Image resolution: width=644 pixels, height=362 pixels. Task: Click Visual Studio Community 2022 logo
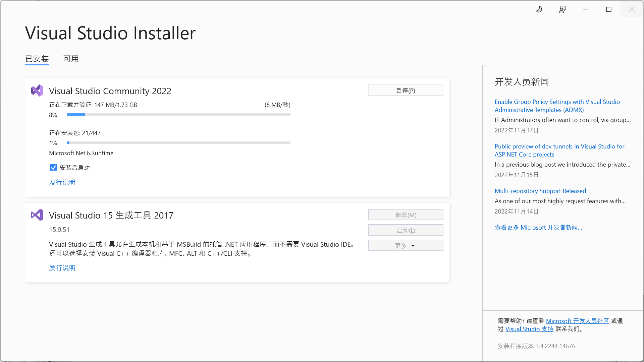tap(37, 90)
